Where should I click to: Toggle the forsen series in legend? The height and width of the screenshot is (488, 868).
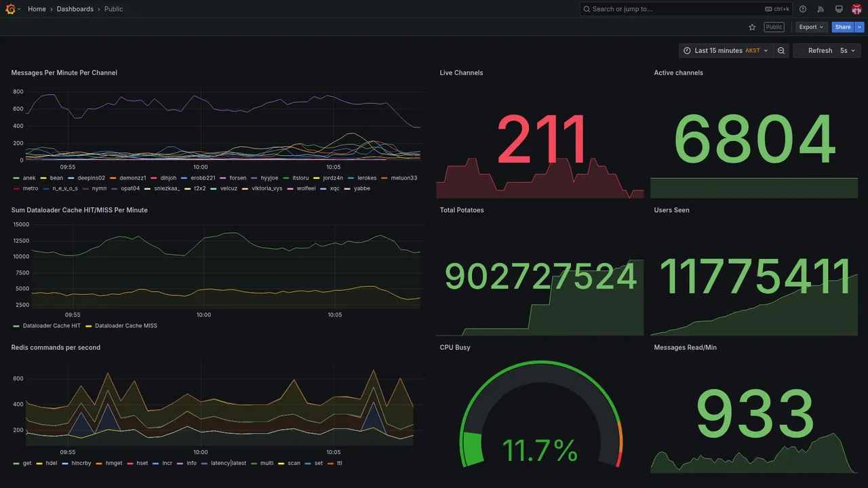[238, 178]
